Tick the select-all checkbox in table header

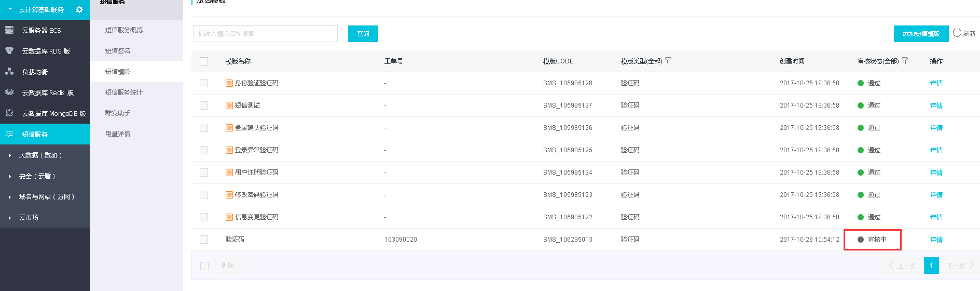point(204,61)
